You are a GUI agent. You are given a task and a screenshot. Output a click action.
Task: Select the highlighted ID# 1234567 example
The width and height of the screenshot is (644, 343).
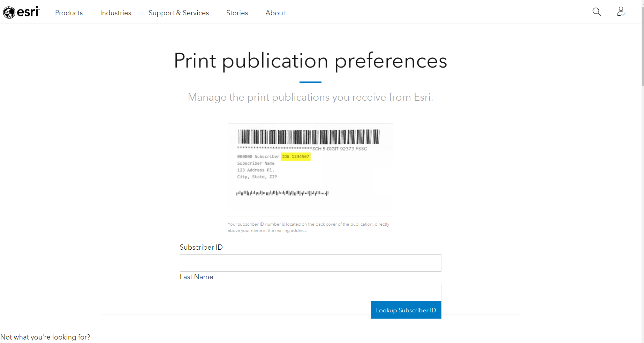[x=296, y=157]
